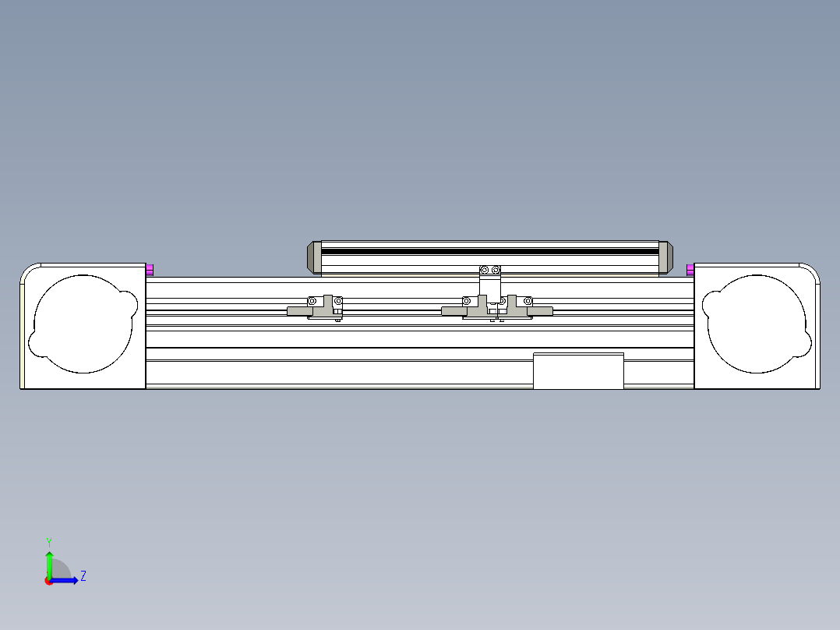The image size is (840, 630).
Task: Select the magenta stopper beside the left end housing
Action: coord(150,270)
